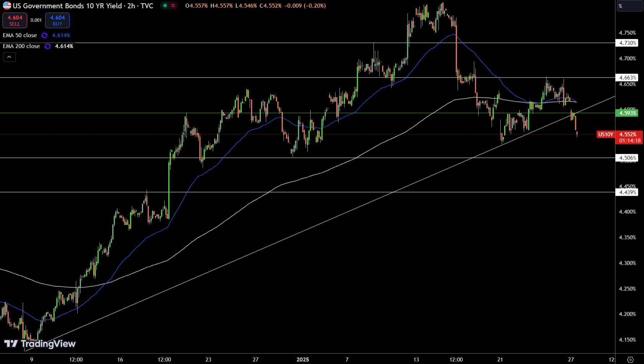Click the 9 date label on time axis
Viewport: 644px width, 364px height.
click(32, 360)
